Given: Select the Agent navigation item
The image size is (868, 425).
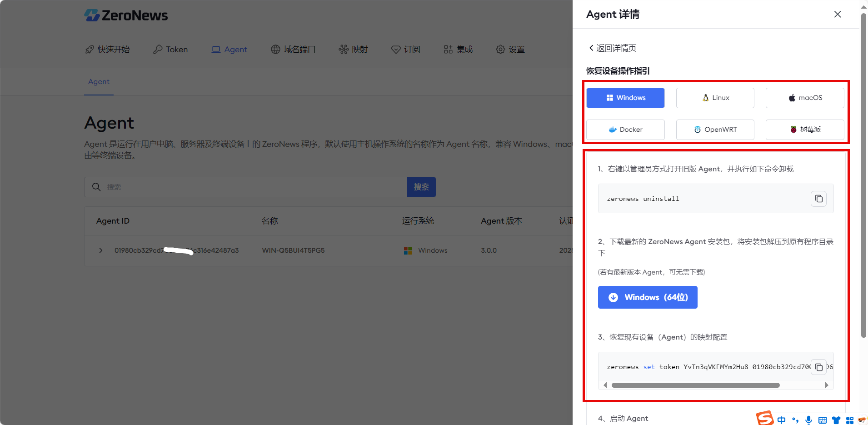Looking at the screenshot, I should pos(229,50).
